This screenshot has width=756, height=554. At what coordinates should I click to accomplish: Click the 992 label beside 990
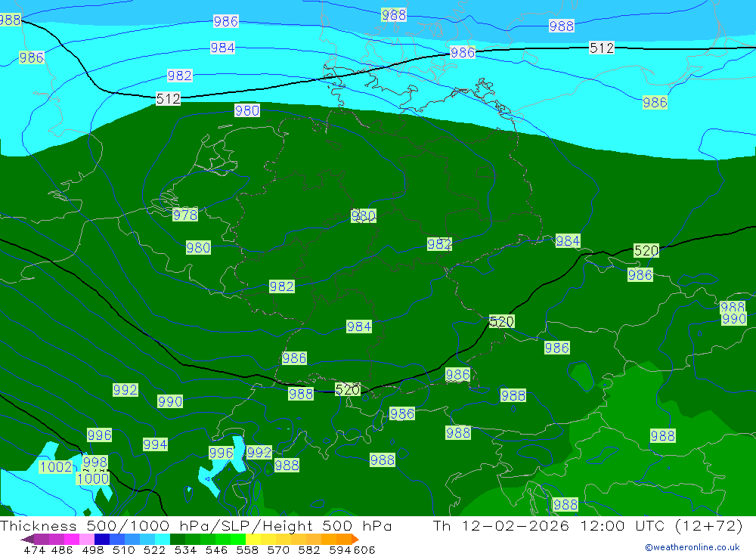(x=125, y=389)
